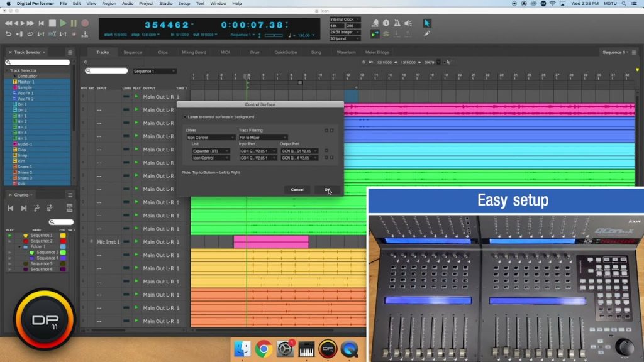Image resolution: width=644 pixels, height=362 pixels.
Task: Click the yellow color swatch for Sequence 1
Action: coord(63,236)
